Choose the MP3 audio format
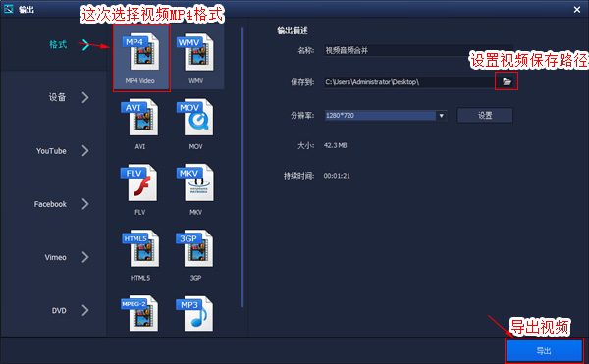 (195, 313)
